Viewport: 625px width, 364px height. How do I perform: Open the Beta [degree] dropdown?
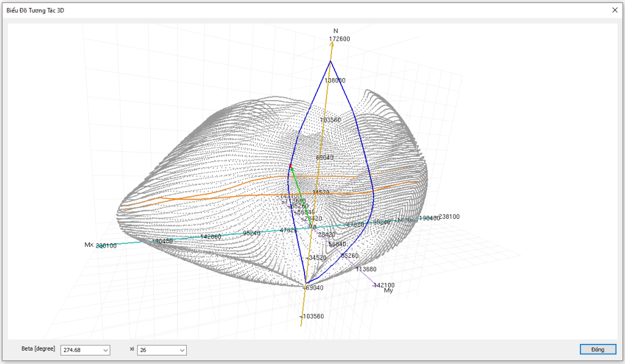tap(105, 349)
